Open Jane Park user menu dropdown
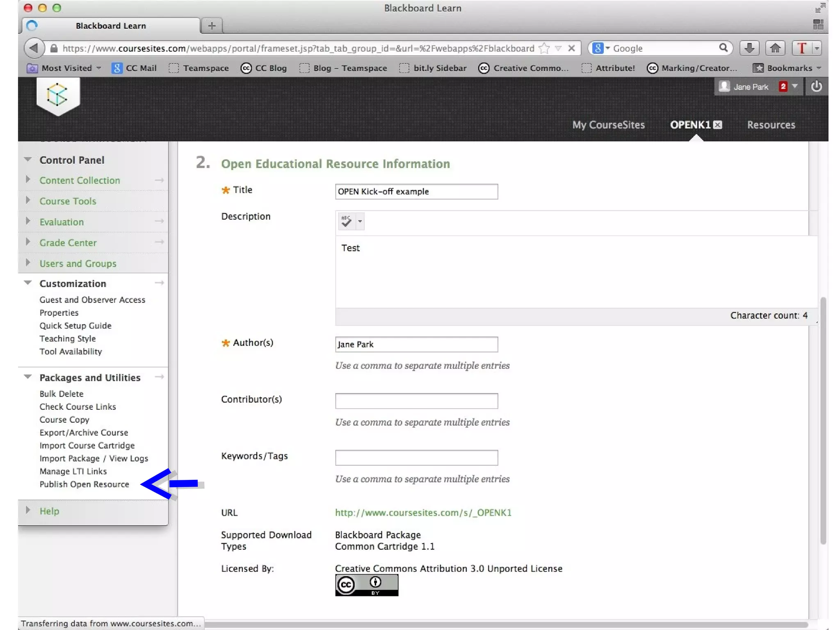The width and height of the screenshot is (840, 630). coord(794,87)
